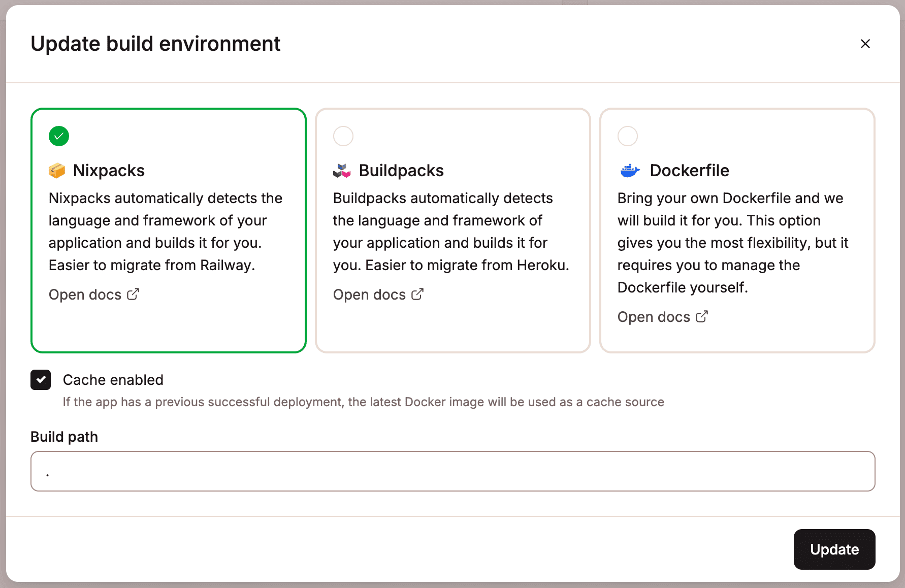Click Dockerfile description about flexibility
Screen dimensions: 905x588
pos(733,243)
